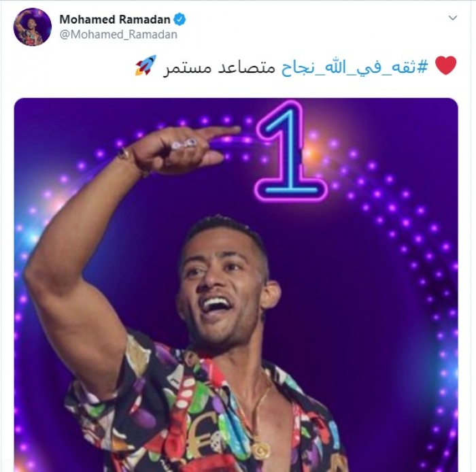Click the rocket emoji in tweet

click(146, 65)
